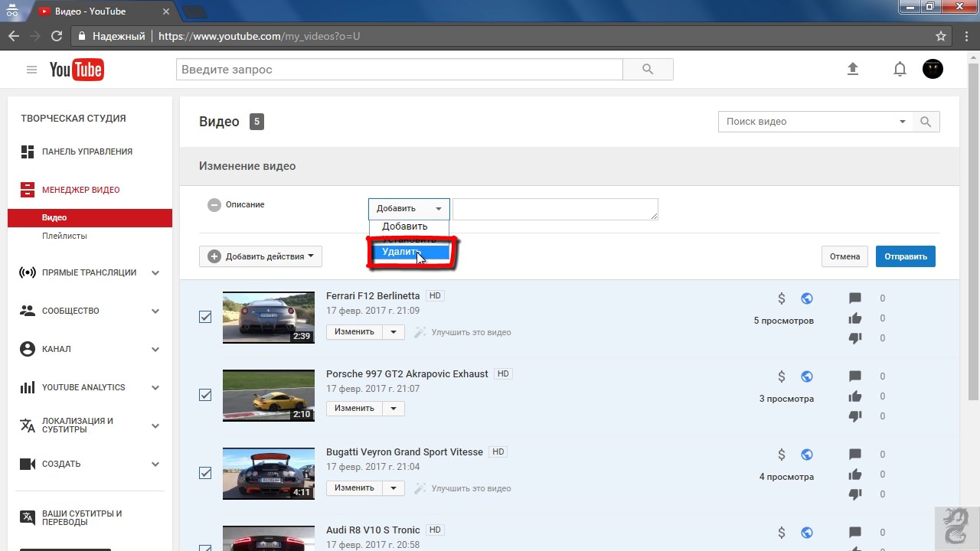Remove the Описание action with minus icon
This screenshot has width=980, height=551.
(214, 205)
